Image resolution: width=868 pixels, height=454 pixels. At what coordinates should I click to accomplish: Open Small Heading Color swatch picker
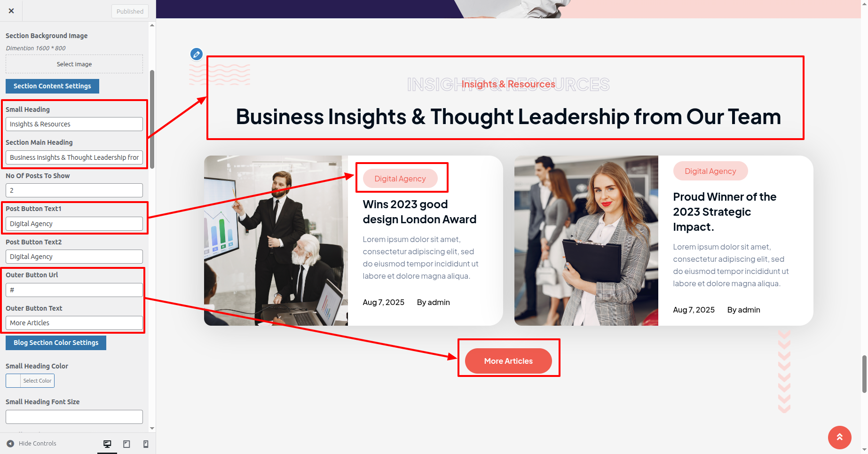30,381
